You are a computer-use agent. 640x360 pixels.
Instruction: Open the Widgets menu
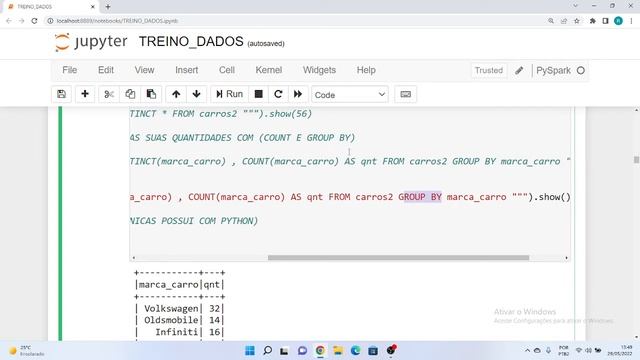[319, 70]
